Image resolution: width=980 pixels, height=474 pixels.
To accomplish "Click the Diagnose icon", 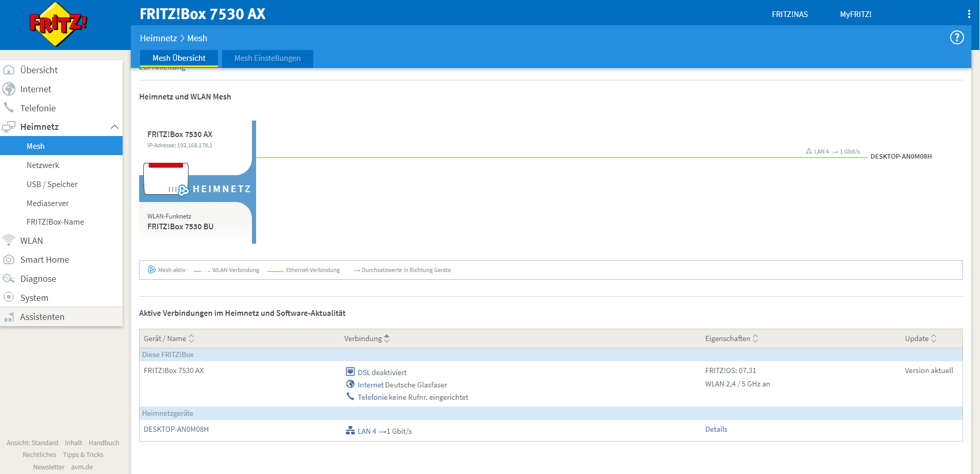I will (9, 279).
